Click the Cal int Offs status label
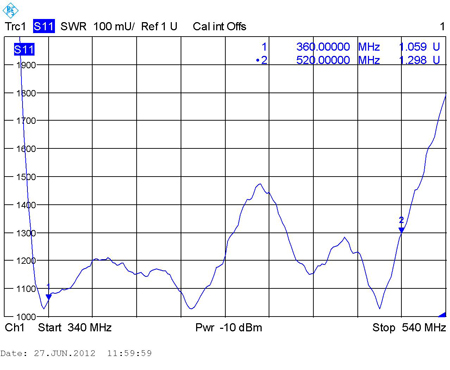Image resolution: width=450 pixels, height=370 pixels. tap(219, 26)
